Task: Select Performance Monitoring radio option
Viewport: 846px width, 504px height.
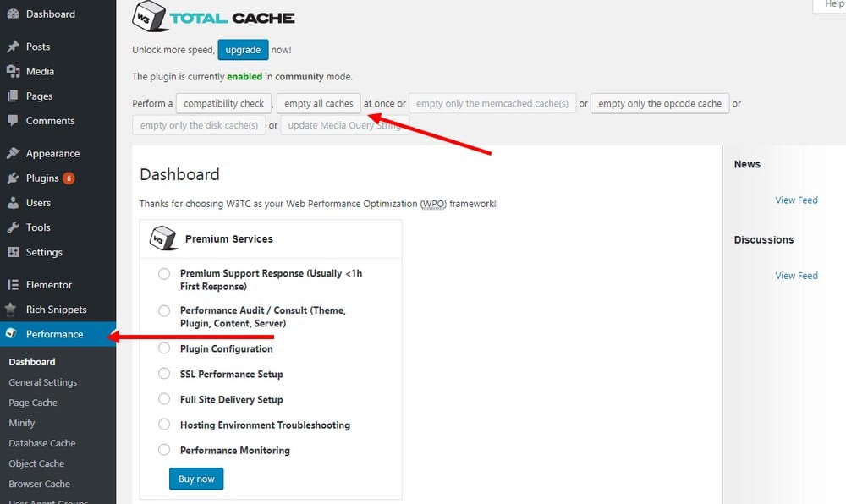Action: pos(164,450)
